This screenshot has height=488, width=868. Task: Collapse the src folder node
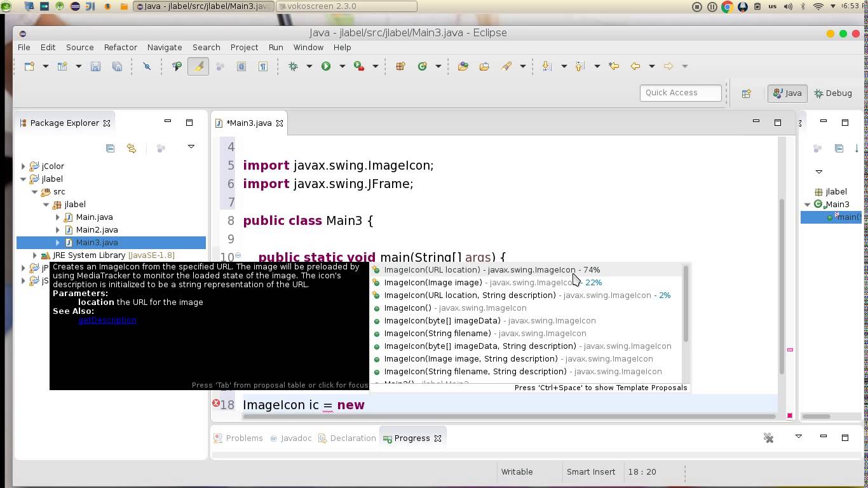pos(35,192)
